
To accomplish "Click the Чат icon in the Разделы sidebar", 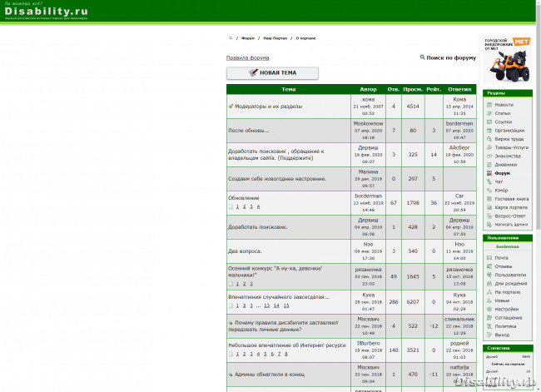I will [x=489, y=181].
